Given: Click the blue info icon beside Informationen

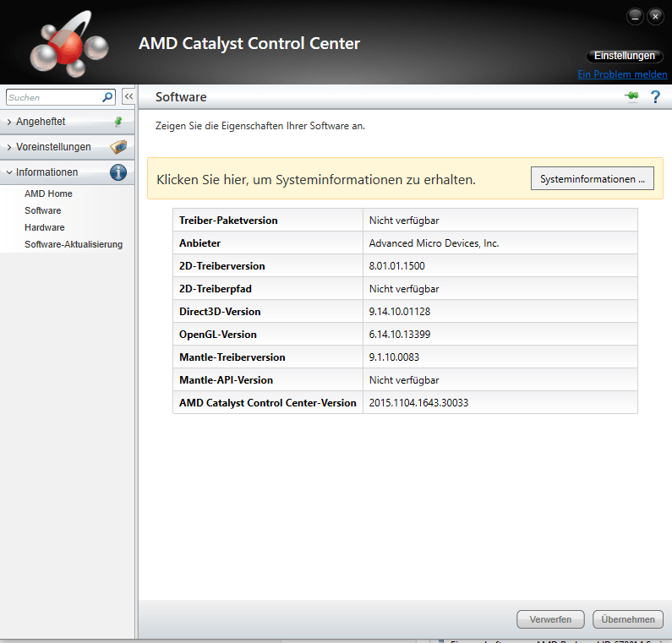Looking at the screenshot, I should (118, 172).
